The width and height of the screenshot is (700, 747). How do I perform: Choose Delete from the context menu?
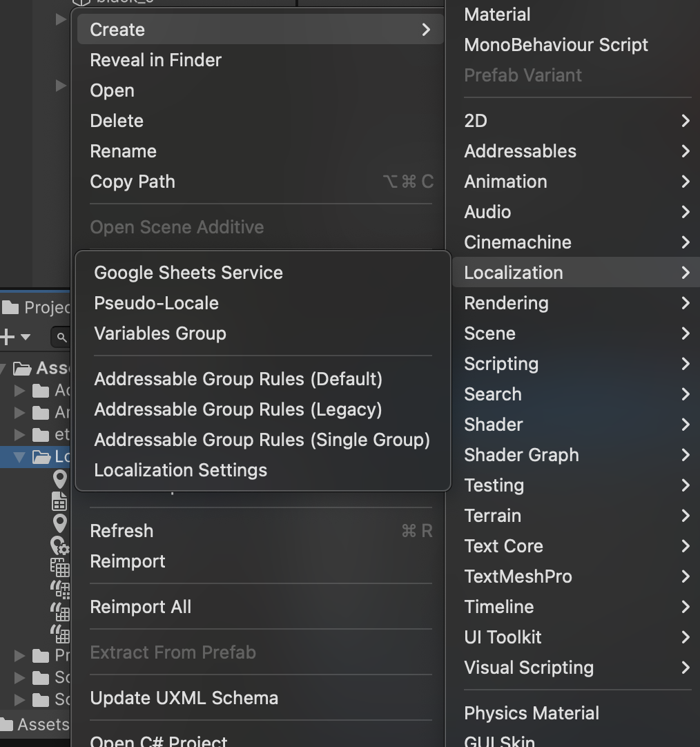pyautogui.click(x=117, y=121)
